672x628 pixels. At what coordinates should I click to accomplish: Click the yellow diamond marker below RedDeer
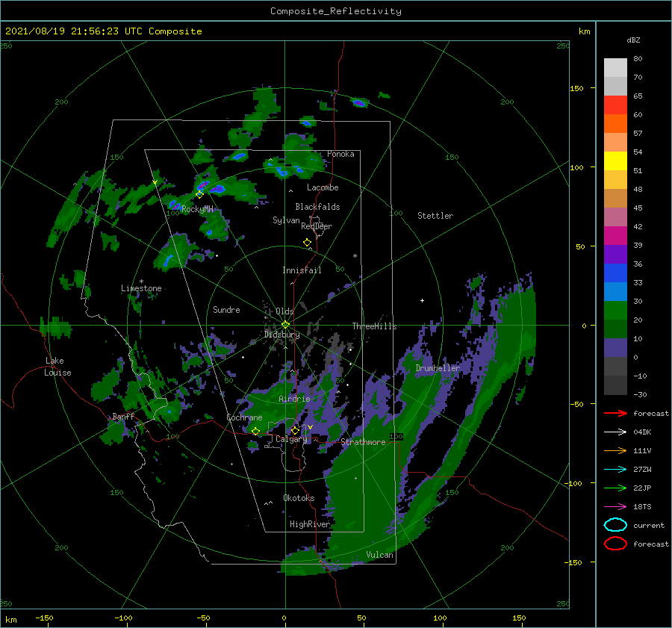(x=307, y=243)
